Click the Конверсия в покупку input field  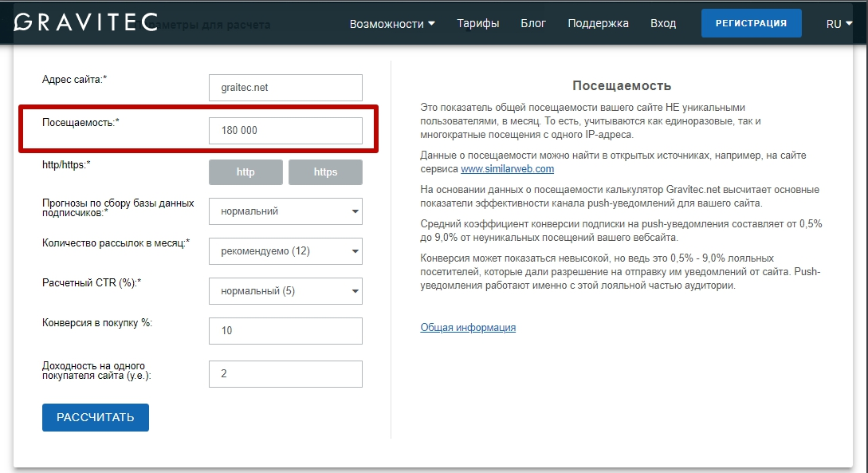[285, 331]
